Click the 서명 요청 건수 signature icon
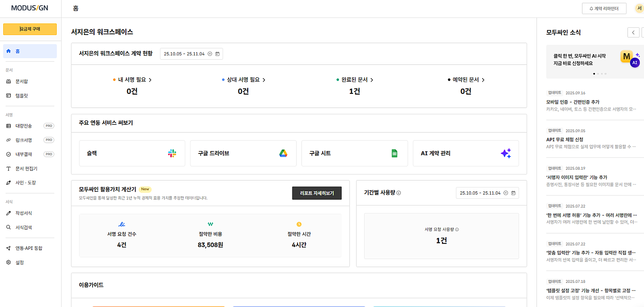The height and width of the screenshot is (307, 644). (122, 224)
